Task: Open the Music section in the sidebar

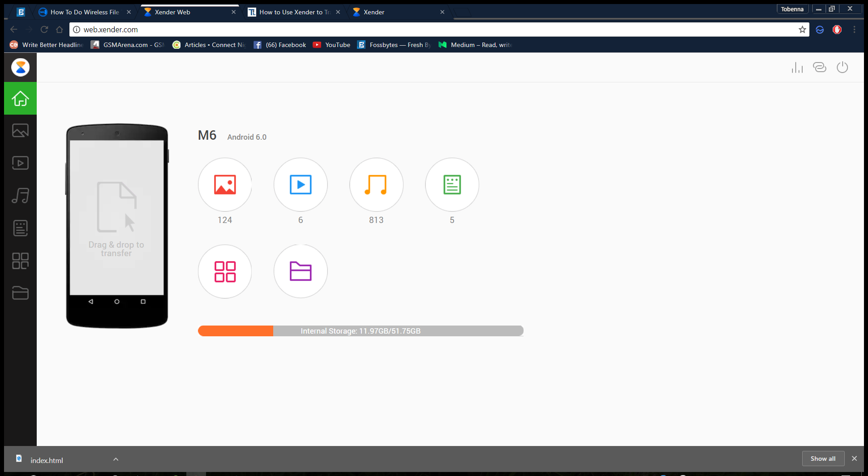Action: (20, 196)
